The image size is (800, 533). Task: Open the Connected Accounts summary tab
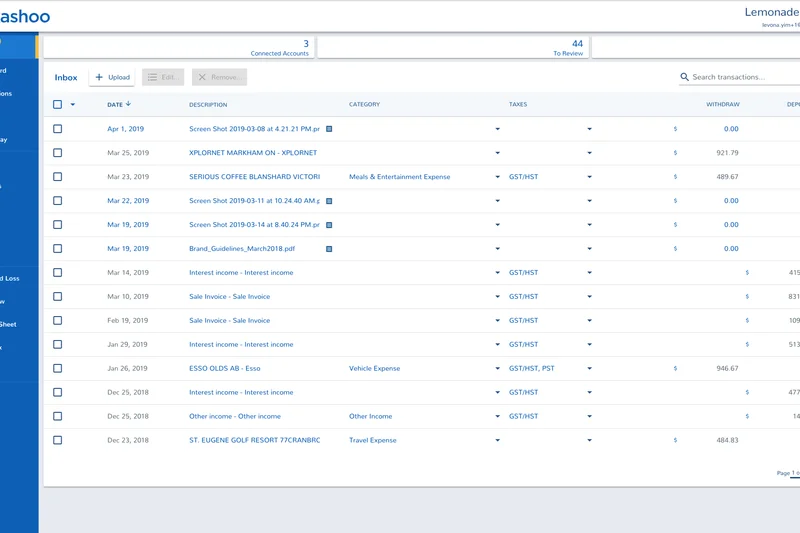(x=180, y=47)
